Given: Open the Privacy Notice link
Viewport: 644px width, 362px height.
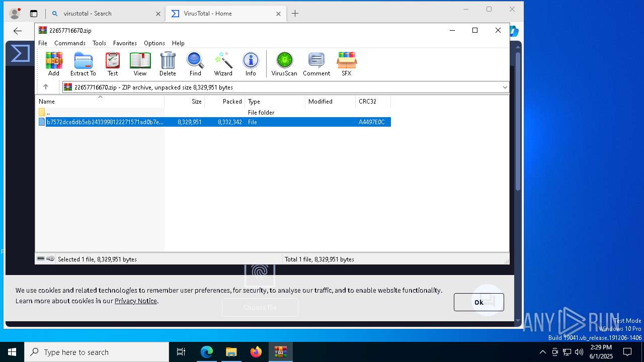Looking at the screenshot, I should 136,301.
